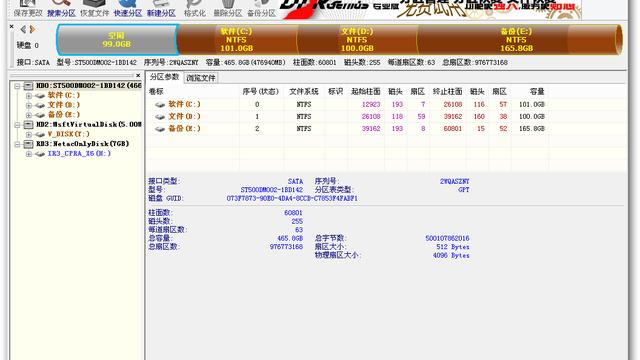The height and width of the screenshot is (360, 640).
Task: Click the 备份(E:) row in partition table
Action: tap(348, 129)
